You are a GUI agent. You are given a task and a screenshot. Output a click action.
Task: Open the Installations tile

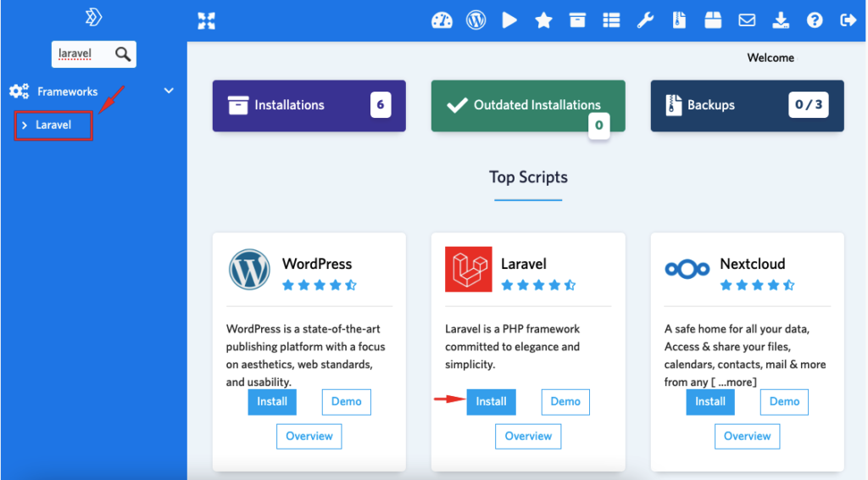309,105
